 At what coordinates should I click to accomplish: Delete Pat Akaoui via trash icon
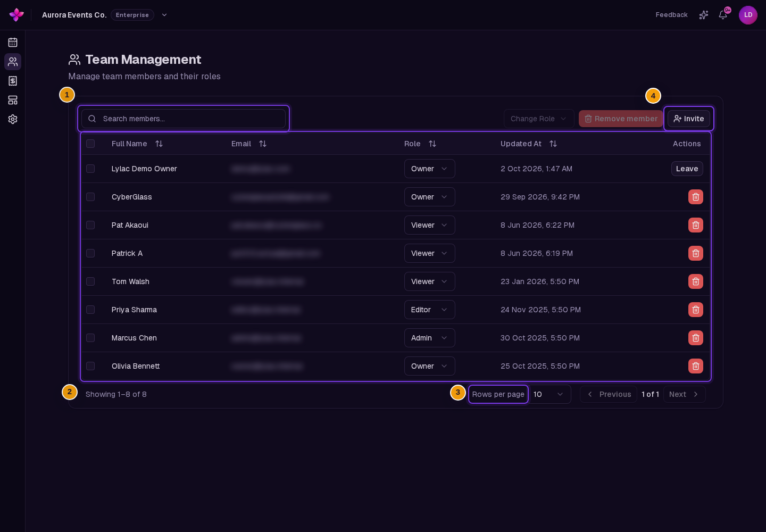click(696, 225)
